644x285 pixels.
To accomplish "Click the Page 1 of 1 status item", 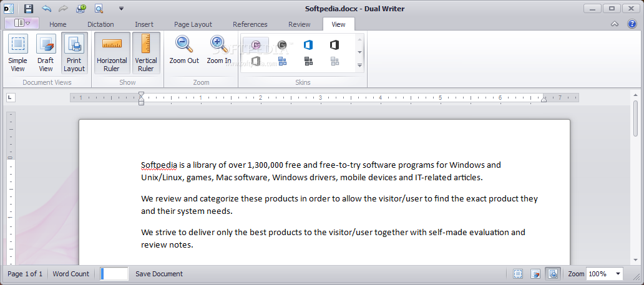I will click(25, 274).
